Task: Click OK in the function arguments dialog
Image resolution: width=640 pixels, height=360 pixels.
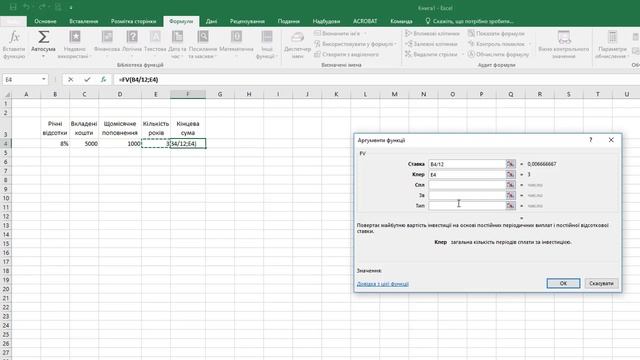Action: (x=563, y=283)
